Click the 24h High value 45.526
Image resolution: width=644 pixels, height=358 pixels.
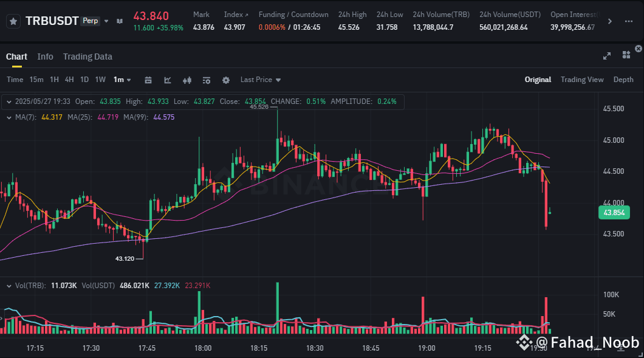point(349,27)
